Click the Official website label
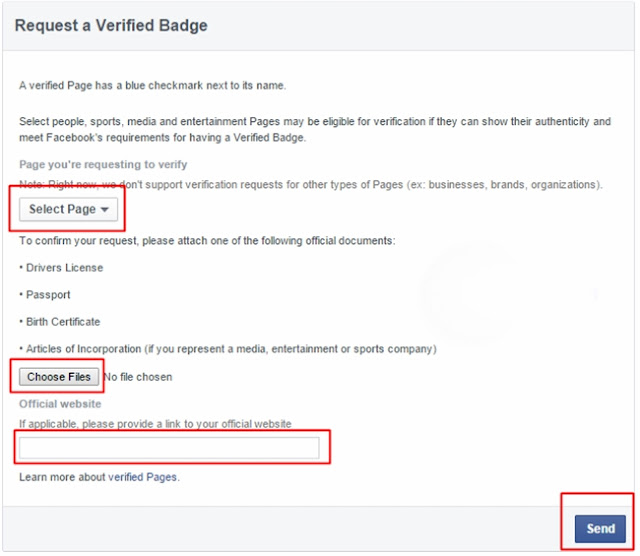Image resolution: width=640 pixels, height=556 pixels. tap(60, 404)
